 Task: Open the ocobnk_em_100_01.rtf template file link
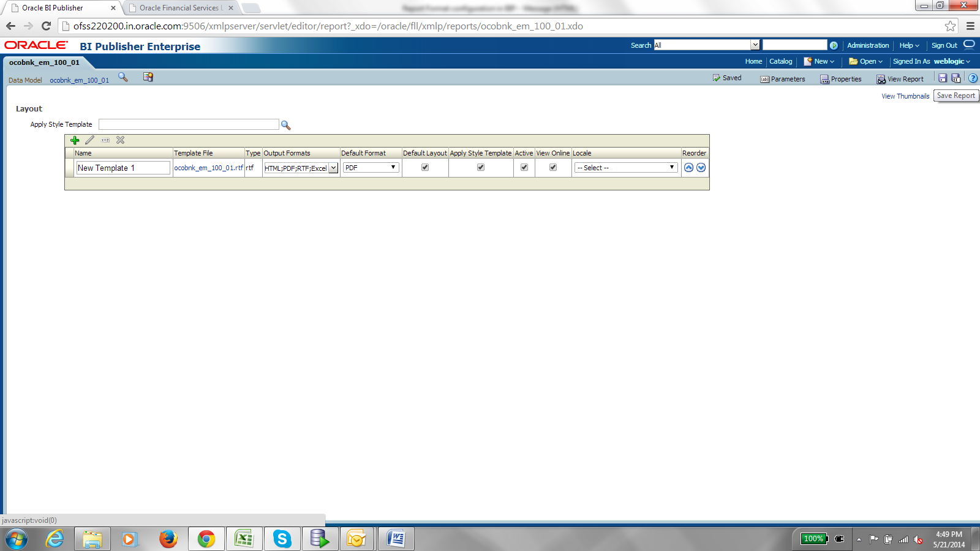click(x=208, y=168)
